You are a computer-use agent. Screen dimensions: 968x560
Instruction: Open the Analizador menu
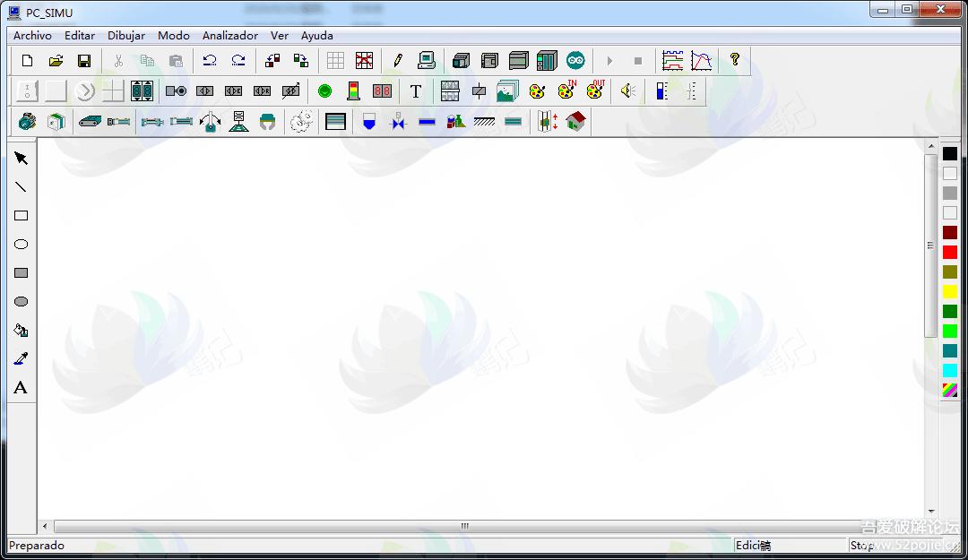230,36
